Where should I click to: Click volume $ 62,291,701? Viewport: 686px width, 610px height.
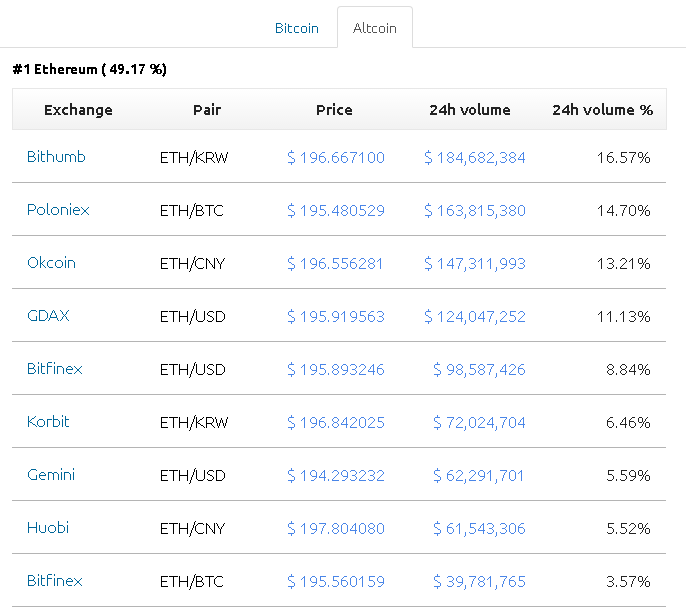tap(479, 475)
